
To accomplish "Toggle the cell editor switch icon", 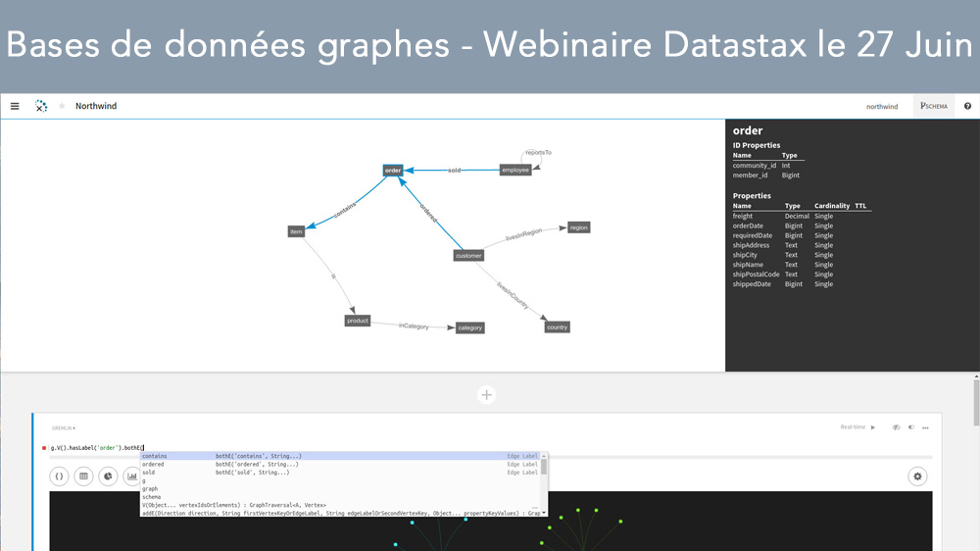I will point(910,427).
